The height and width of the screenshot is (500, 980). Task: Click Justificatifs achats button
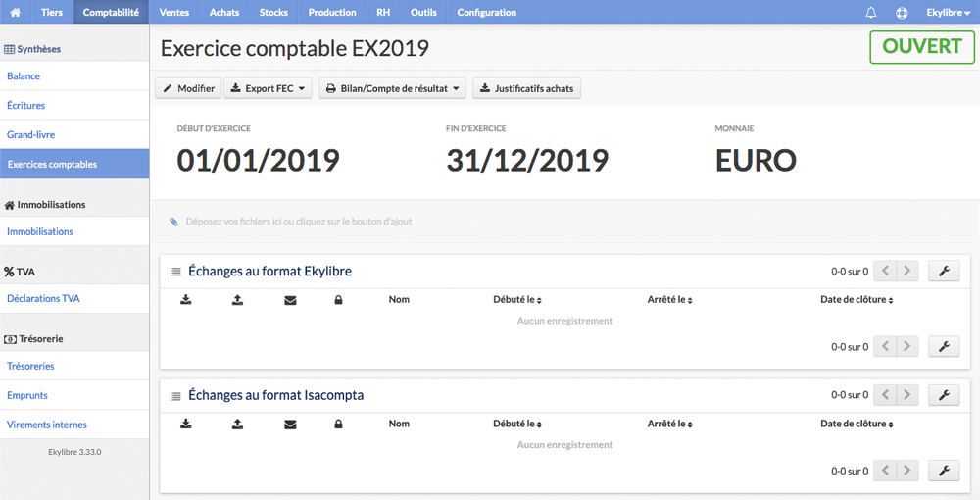527,88
